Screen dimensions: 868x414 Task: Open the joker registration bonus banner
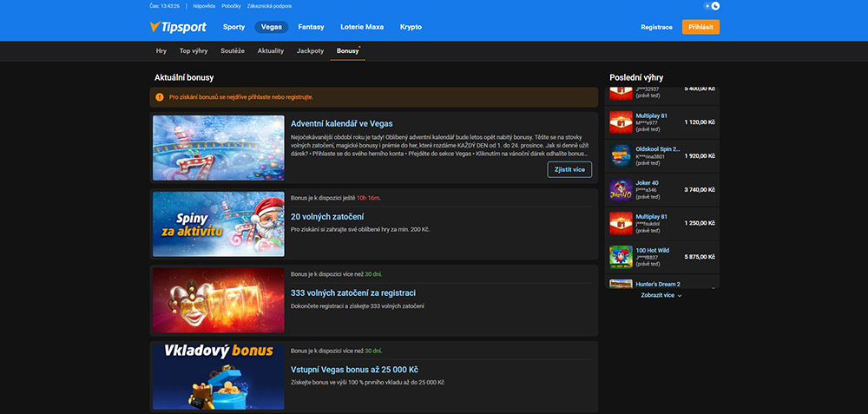tap(219, 300)
